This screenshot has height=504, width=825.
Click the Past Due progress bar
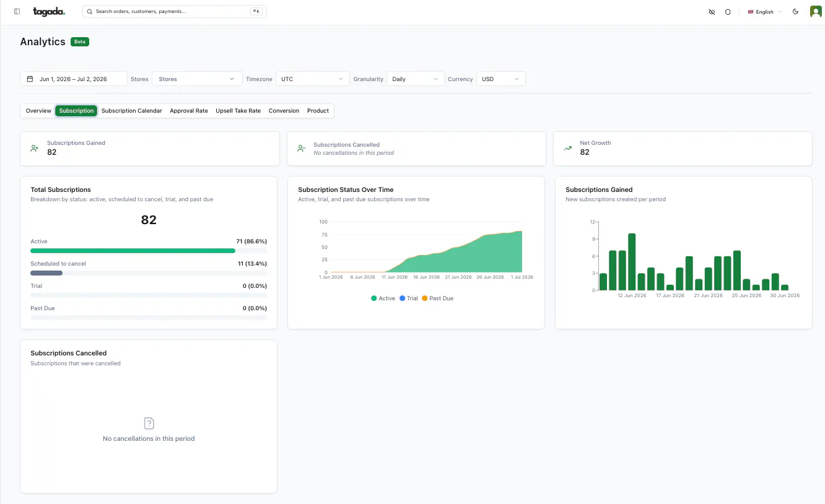pyautogui.click(x=149, y=318)
